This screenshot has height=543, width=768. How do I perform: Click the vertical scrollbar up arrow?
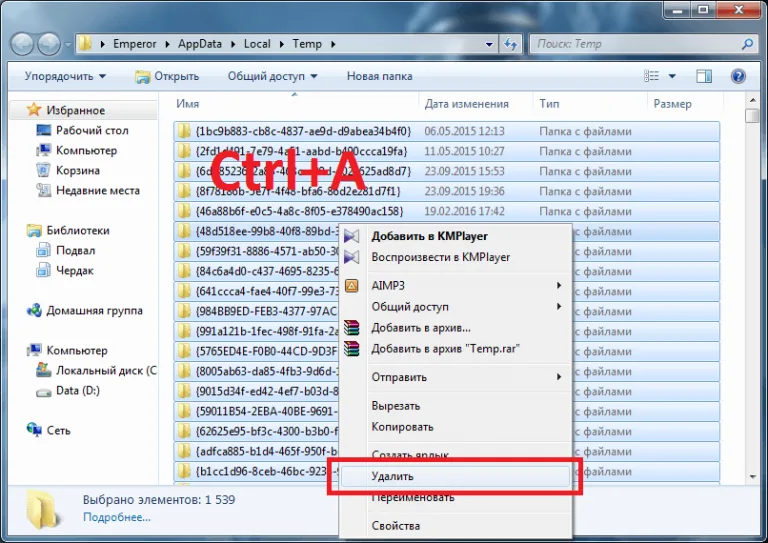pos(753,100)
